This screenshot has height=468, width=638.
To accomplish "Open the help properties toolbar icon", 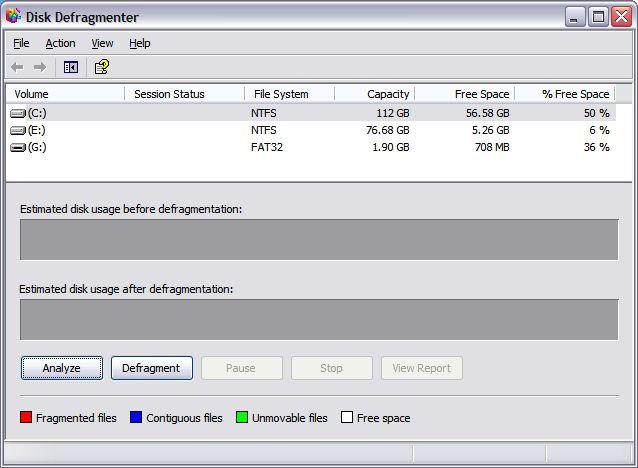I will [x=101, y=67].
